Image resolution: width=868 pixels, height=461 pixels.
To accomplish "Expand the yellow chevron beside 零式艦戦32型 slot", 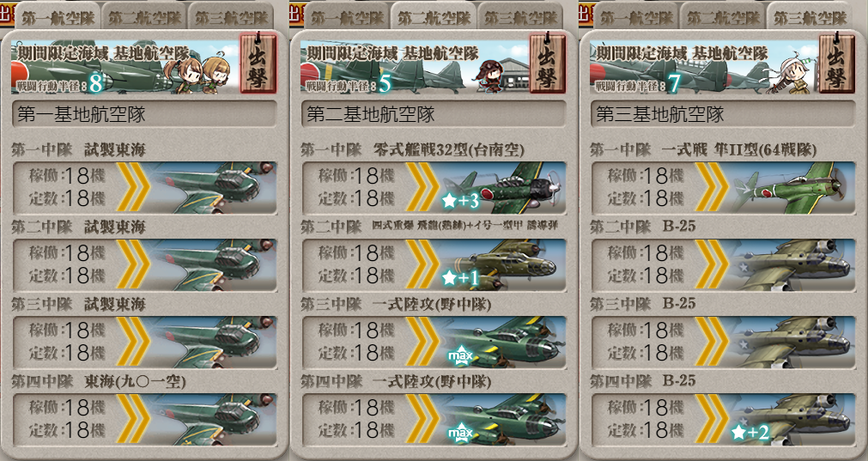I will click(x=423, y=188).
